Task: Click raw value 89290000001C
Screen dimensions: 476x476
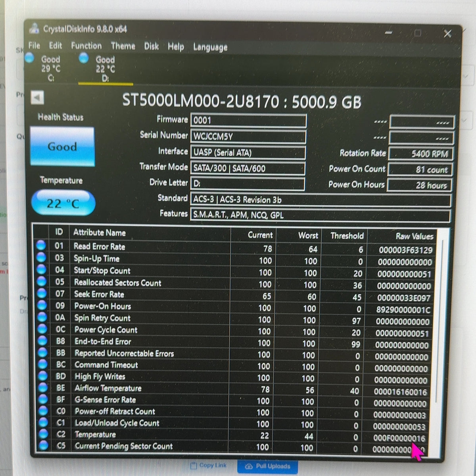Action: [403, 310]
